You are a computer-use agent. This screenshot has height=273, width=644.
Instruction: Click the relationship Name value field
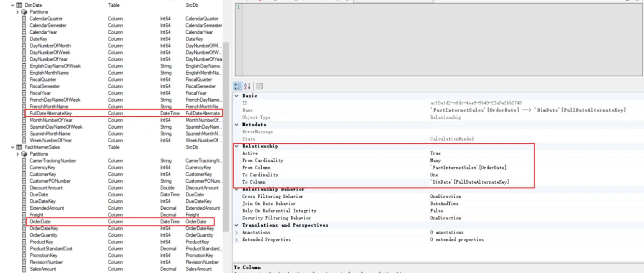pyautogui.click(x=528, y=110)
